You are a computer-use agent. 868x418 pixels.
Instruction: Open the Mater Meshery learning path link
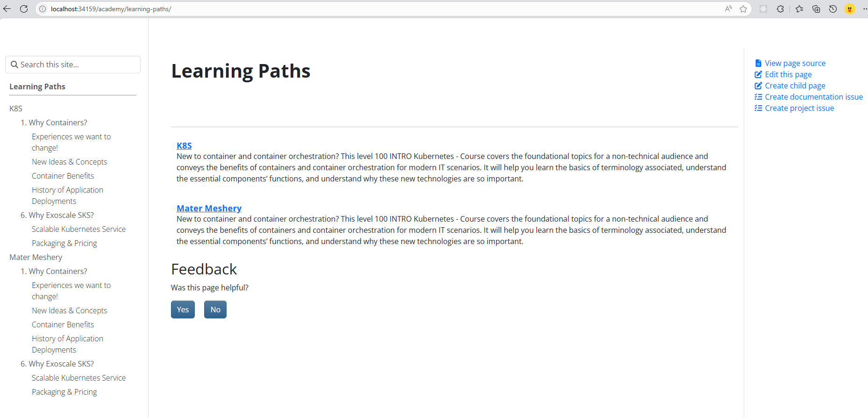pyautogui.click(x=209, y=208)
